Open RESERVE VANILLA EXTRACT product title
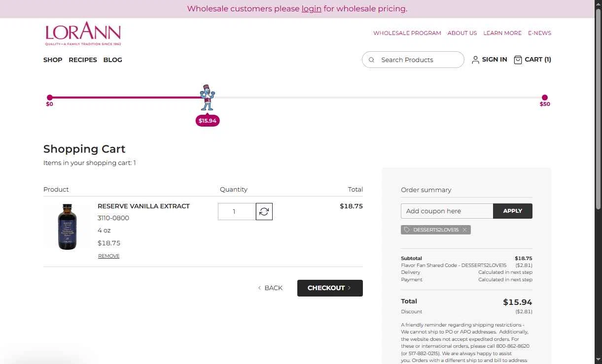The width and height of the screenshot is (602, 364). click(x=143, y=206)
